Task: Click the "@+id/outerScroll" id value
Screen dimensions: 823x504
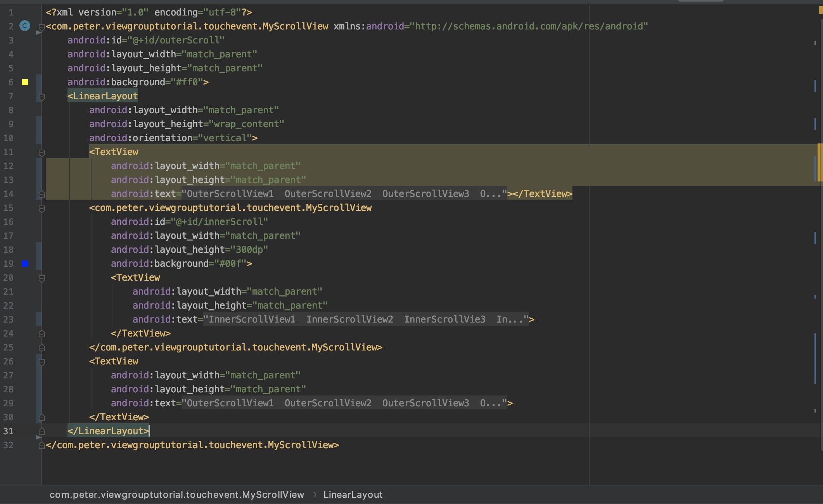Action: click(176, 40)
